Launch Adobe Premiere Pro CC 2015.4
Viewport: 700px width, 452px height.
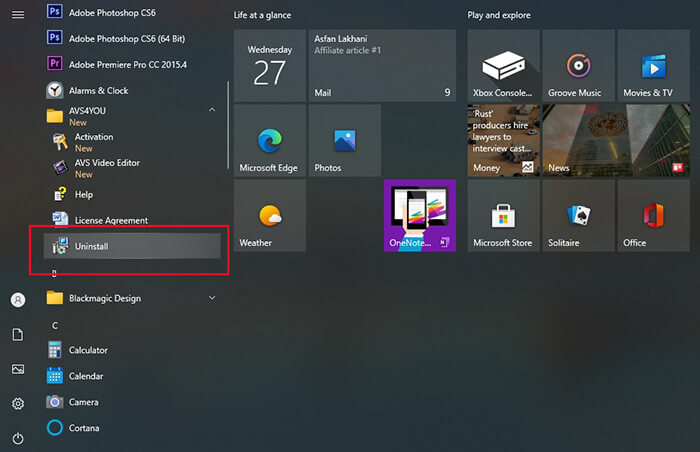(132, 64)
